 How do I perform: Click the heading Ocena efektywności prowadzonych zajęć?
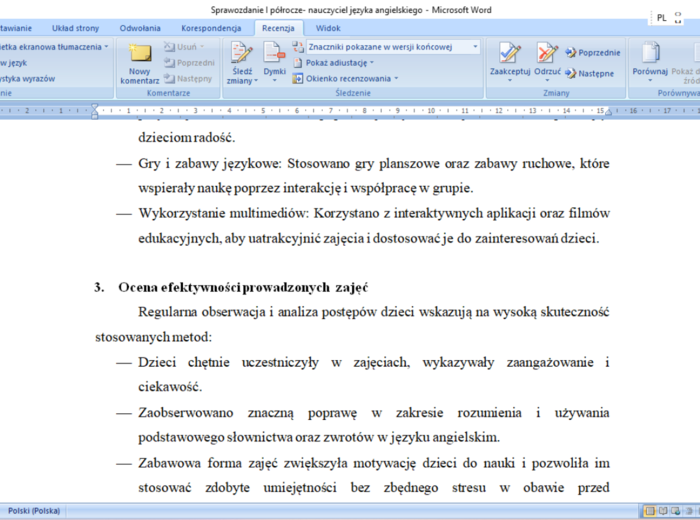click(x=243, y=287)
